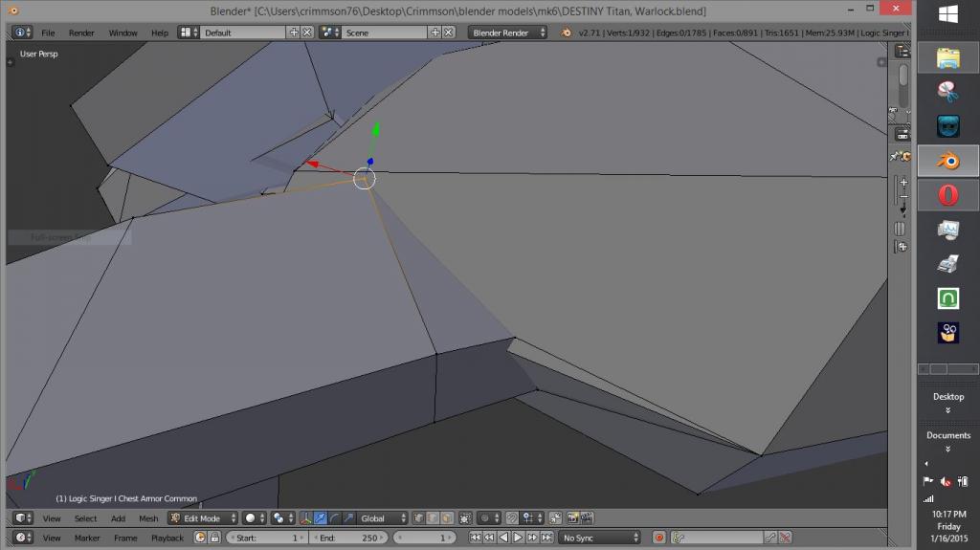Switch to edge select mode
980x550 pixels.
coord(433,518)
